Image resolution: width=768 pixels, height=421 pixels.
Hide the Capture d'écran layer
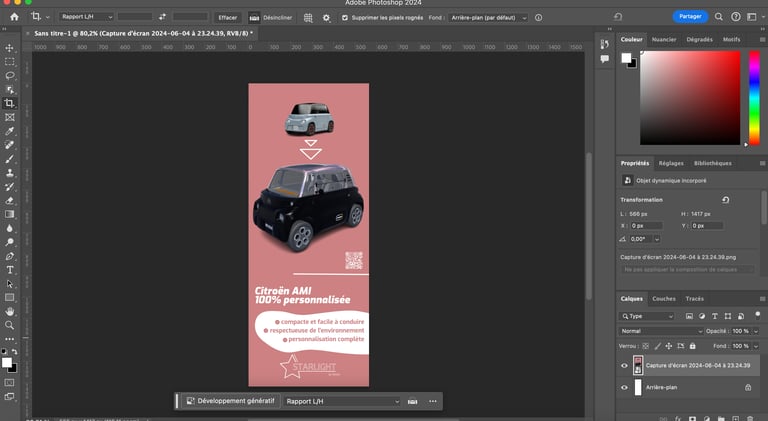pyautogui.click(x=624, y=365)
